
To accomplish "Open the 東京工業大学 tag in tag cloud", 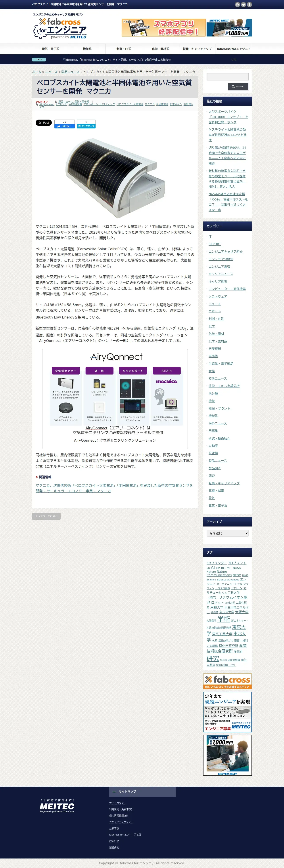I will [222, 634].
